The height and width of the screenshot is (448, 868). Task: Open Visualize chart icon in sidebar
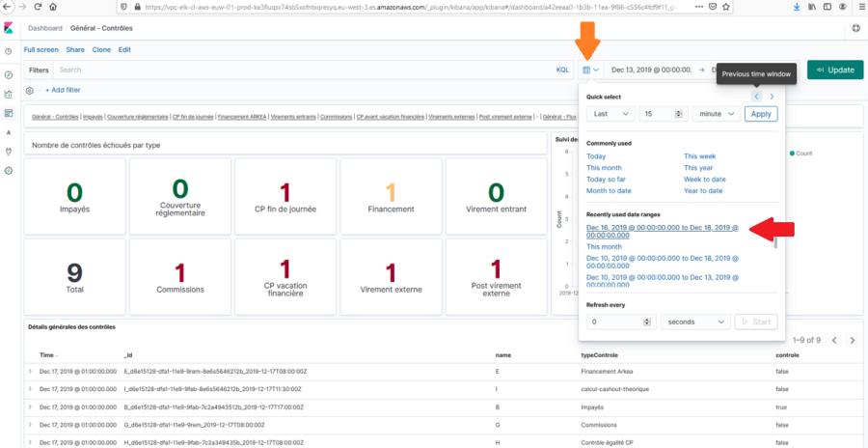(x=9, y=94)
